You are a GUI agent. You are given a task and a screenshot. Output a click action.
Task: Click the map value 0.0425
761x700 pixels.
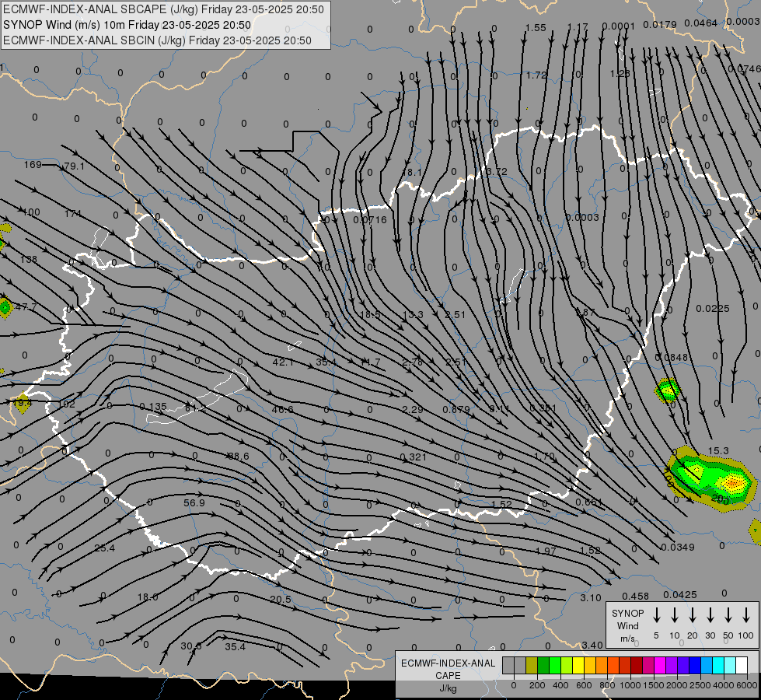pos(680,594)
